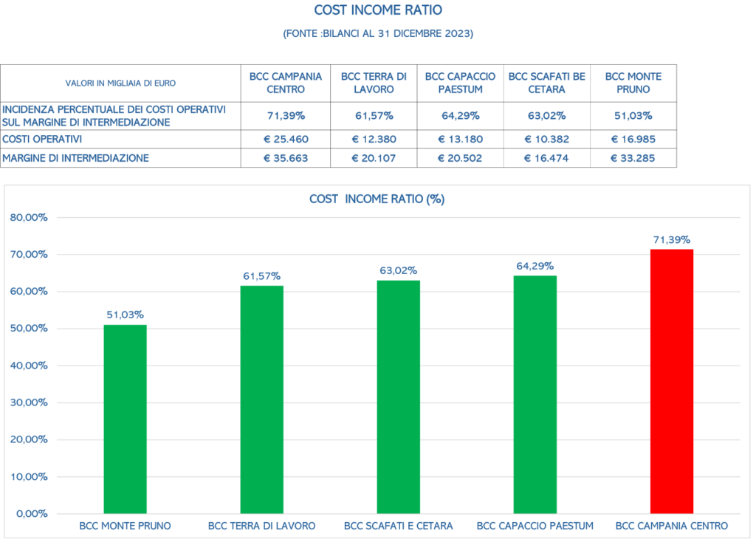Select the BCC CAMPANIA CENTRO table column header

286,83
